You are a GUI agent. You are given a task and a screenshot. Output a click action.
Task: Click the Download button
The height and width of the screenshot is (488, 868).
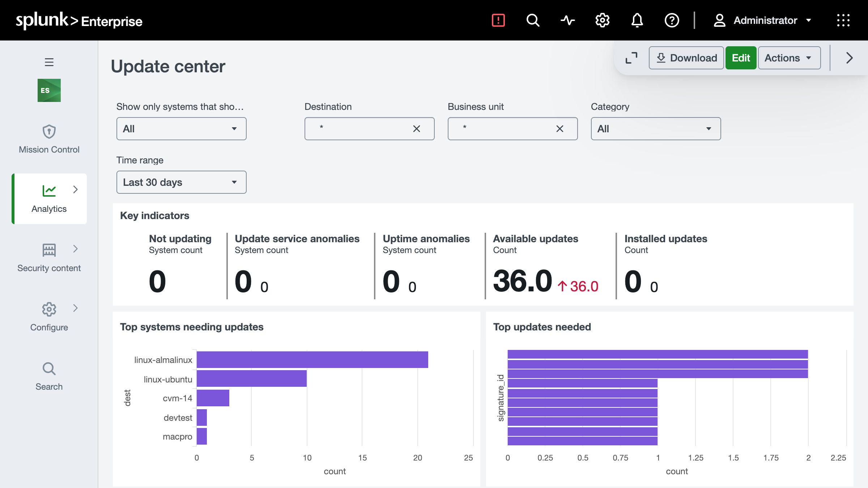click(686, 58)
